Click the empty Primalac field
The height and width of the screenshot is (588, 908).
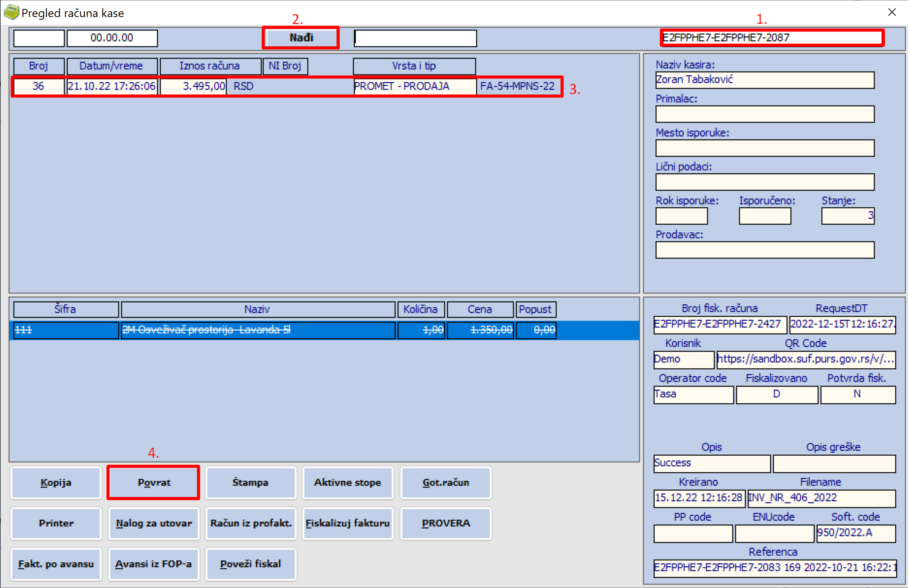(x=765, y=114)
